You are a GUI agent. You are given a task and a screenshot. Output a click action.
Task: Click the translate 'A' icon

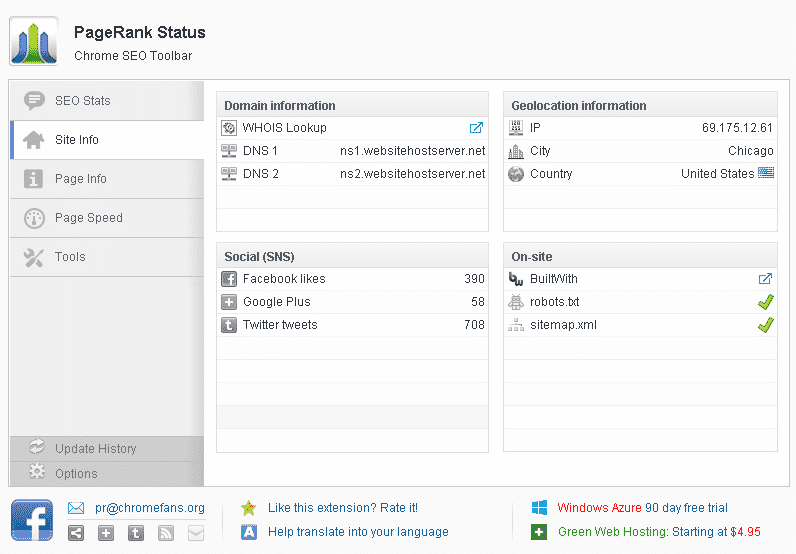[249, 532]
